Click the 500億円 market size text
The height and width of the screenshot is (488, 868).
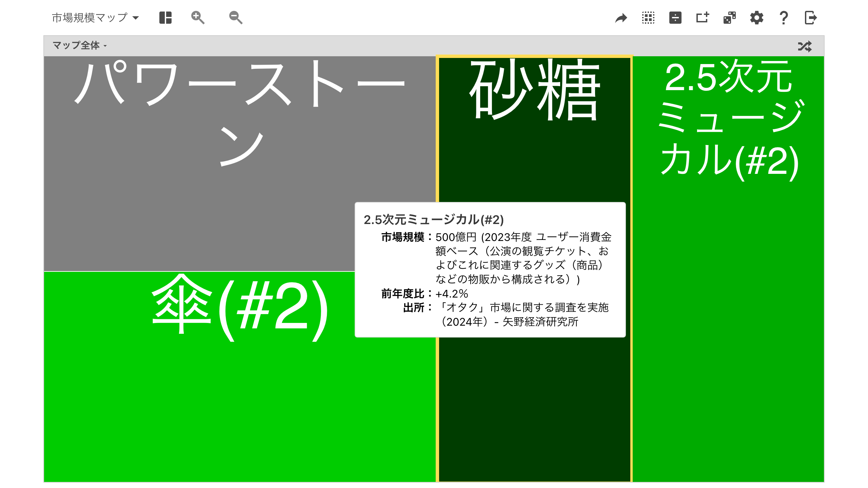[456, 237]
